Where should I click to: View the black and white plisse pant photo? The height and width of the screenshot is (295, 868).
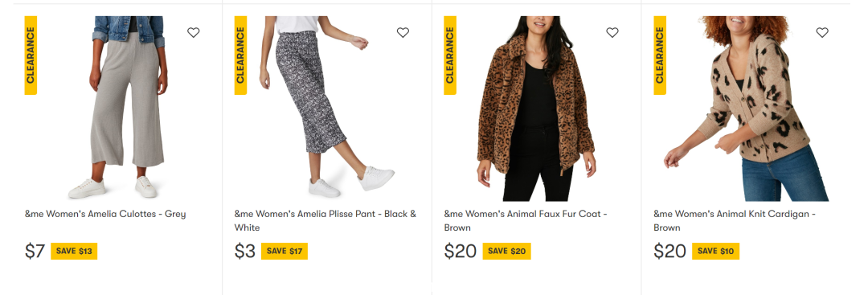pyautogui.click(x=326, y=109)
